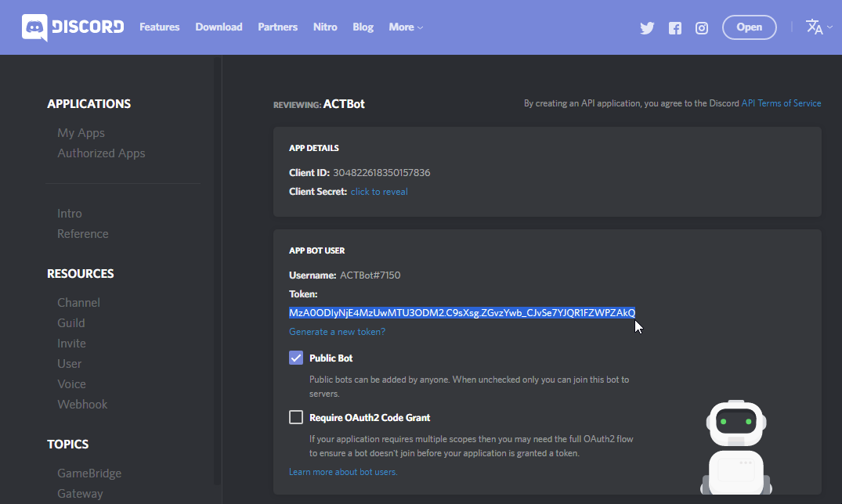Viewport: 842px width, 504px height.
Task: Visit the Blog
Action: point(363,27)
